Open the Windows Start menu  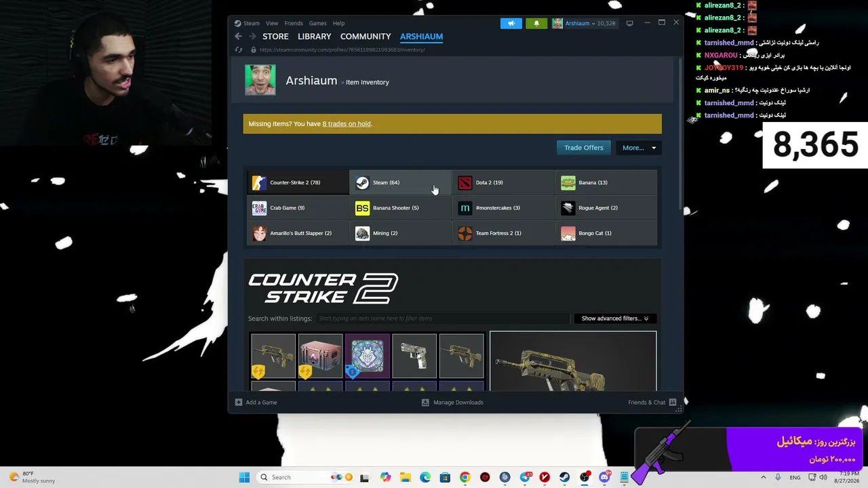[x=244, y=477]
